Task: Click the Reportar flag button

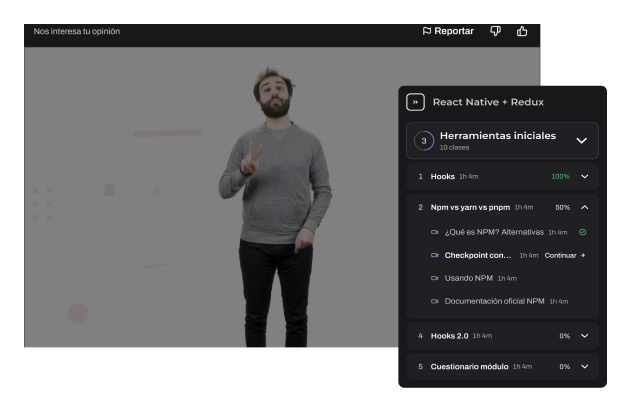Action: click(x=448, y=31)
